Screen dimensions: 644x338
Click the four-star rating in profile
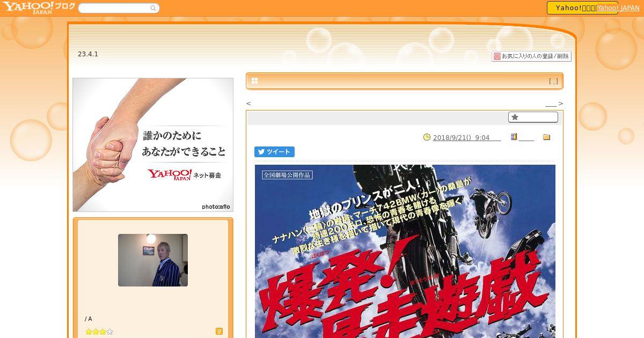point(99,332)
